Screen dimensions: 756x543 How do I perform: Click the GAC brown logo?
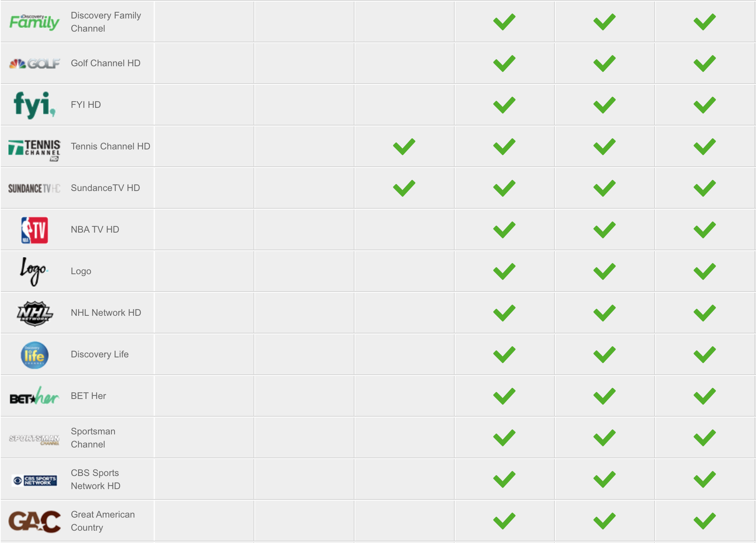point(34,521)
